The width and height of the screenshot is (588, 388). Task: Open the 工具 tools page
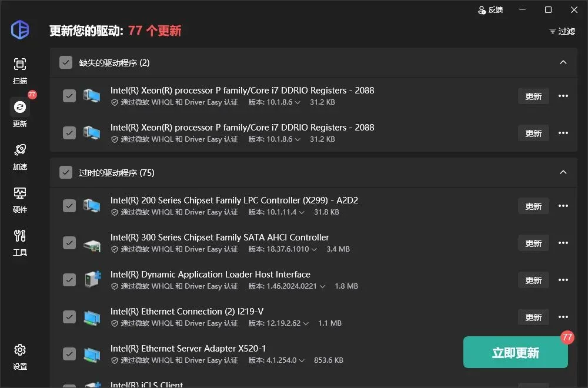[20, 243]
